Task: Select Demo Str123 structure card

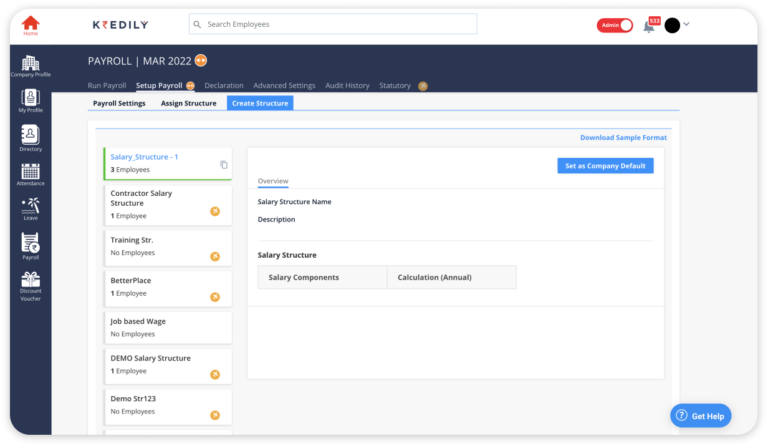Action: [168, 407]
